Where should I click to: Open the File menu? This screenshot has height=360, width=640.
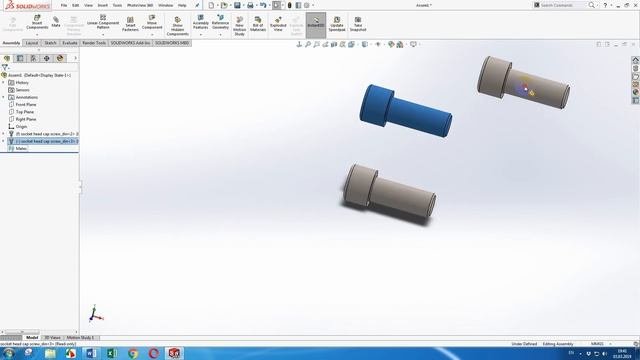point(64,5)
